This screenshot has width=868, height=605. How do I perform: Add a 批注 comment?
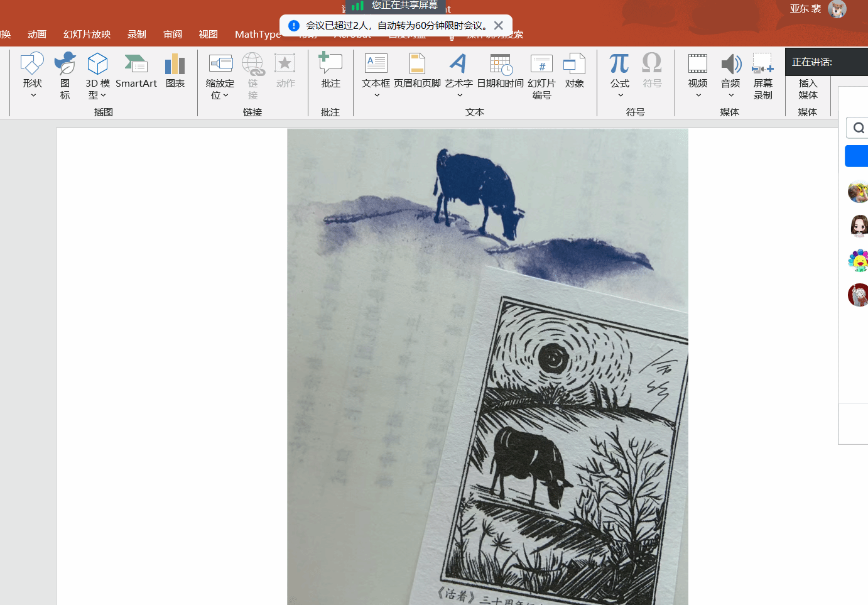(330, 71)
